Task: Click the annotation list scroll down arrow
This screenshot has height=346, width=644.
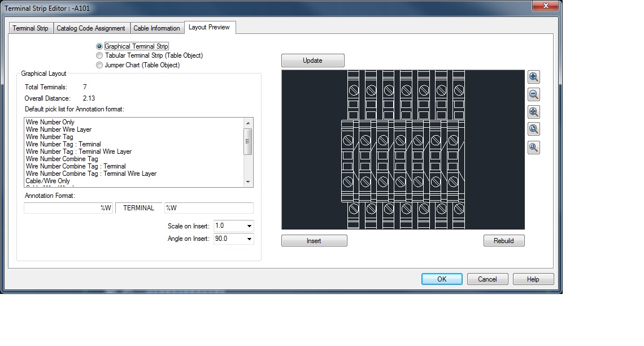Action: (247, 181)
